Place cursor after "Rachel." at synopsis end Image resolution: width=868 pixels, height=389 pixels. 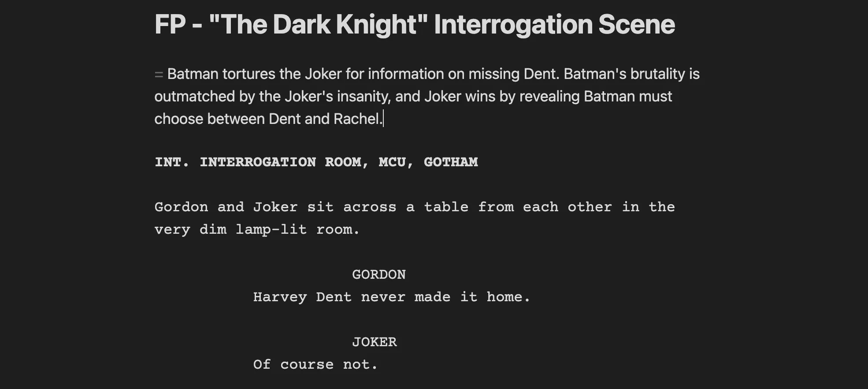pyautogui.click(x=383, y=119)
